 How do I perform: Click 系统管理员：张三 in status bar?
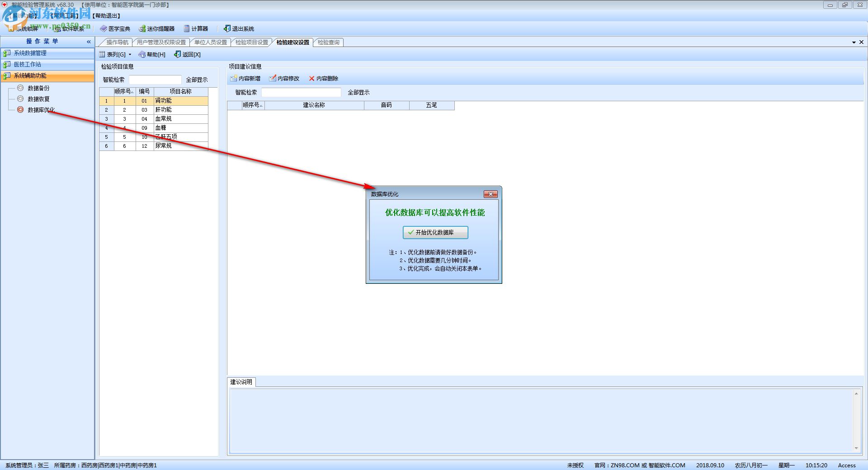(x=27, y=465)
